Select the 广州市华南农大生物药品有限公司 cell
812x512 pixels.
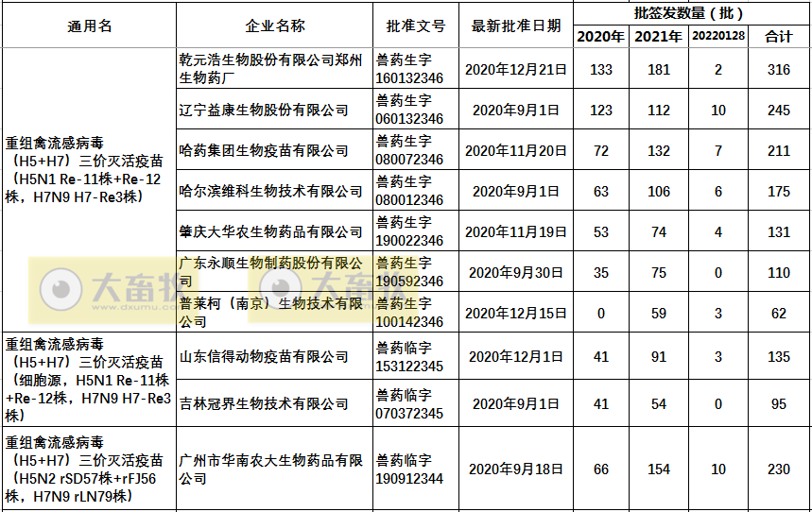tap(272, 469)
